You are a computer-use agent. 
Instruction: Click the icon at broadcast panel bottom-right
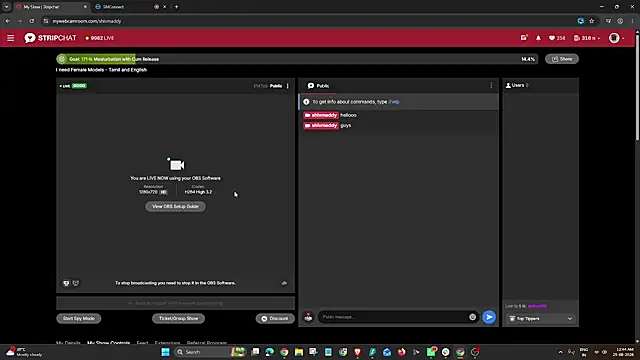pyautogui.click(x=284, y=283)
